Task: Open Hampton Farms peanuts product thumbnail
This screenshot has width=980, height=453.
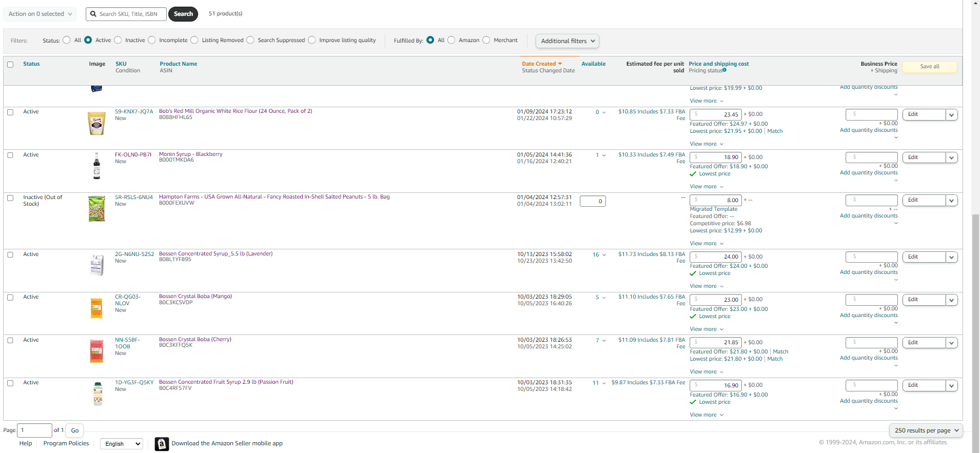Action: (96, 209)
